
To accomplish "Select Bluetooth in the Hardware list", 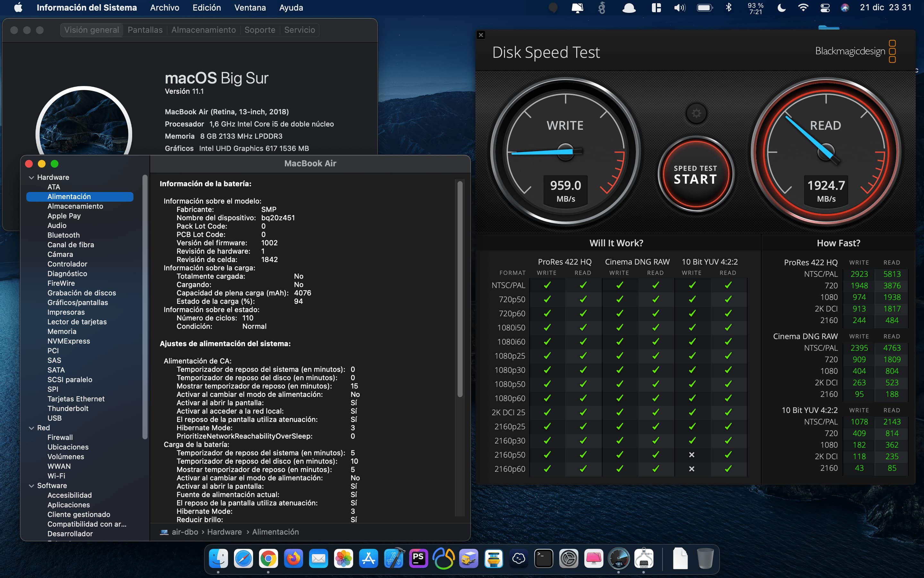I will tap(64, 235).
